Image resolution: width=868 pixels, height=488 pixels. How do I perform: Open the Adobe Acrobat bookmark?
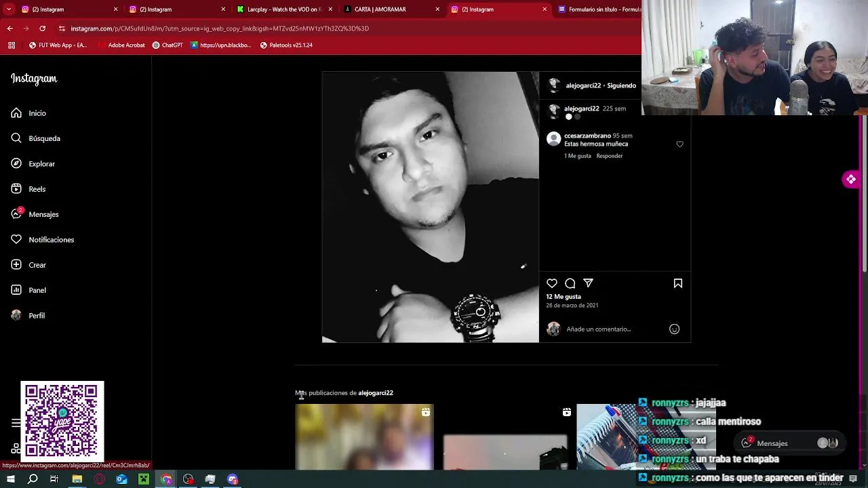(x=121, y=45)
